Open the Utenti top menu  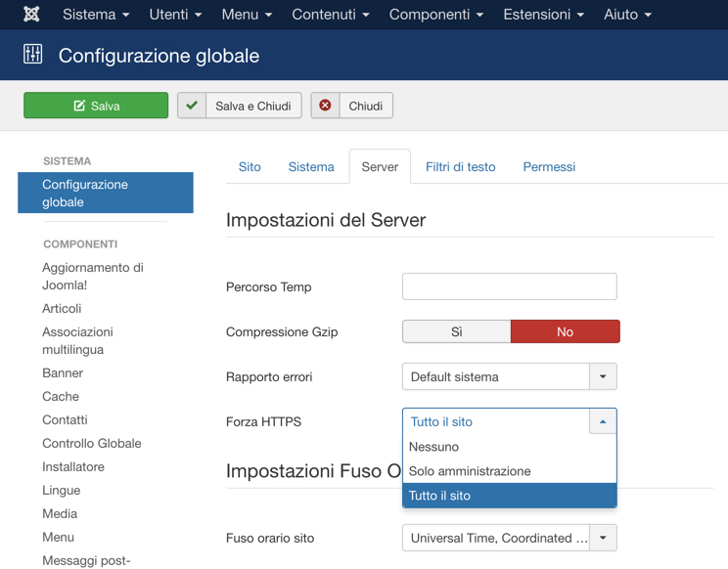[175, 15]
